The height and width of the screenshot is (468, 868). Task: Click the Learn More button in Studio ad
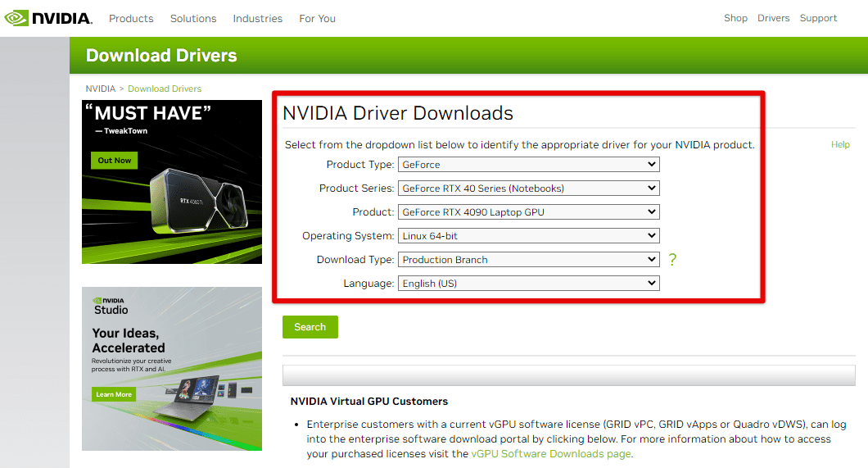point(114,394)
